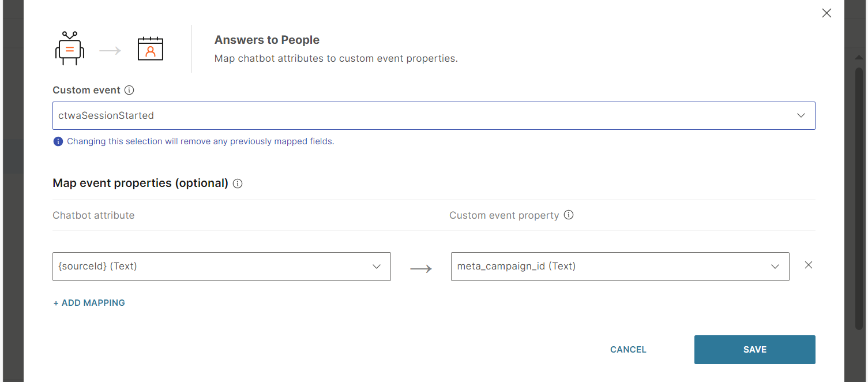Image resolution: width=868 pixels, height=382 pixels.
Task: Save the event mapping
Action: [755, 350]
